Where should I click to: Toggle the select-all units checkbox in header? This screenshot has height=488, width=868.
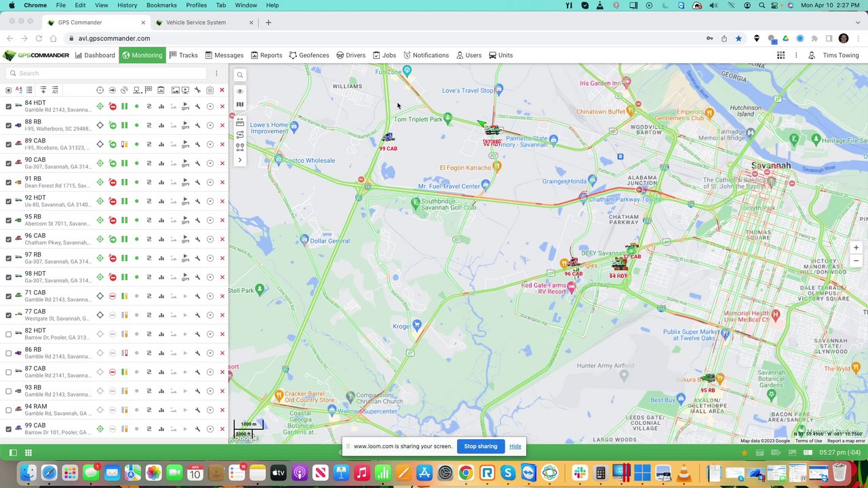pos(8,90)
